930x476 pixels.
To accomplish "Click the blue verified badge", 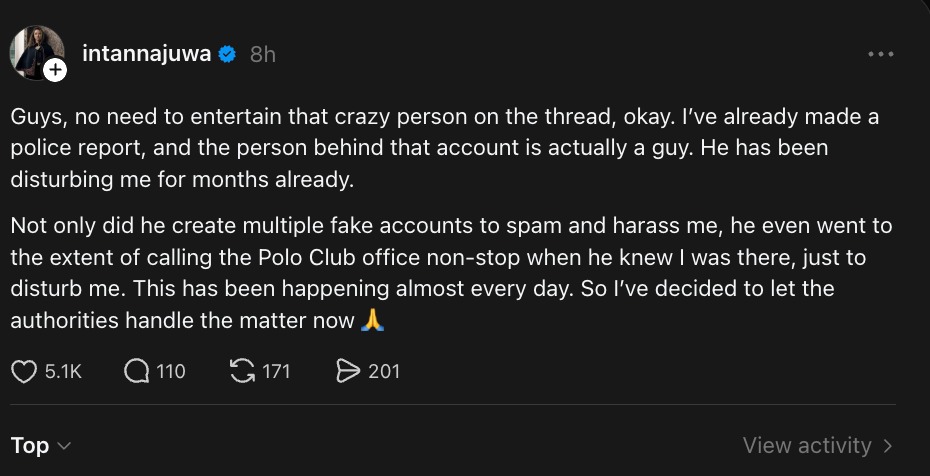I will pos(228,54).
